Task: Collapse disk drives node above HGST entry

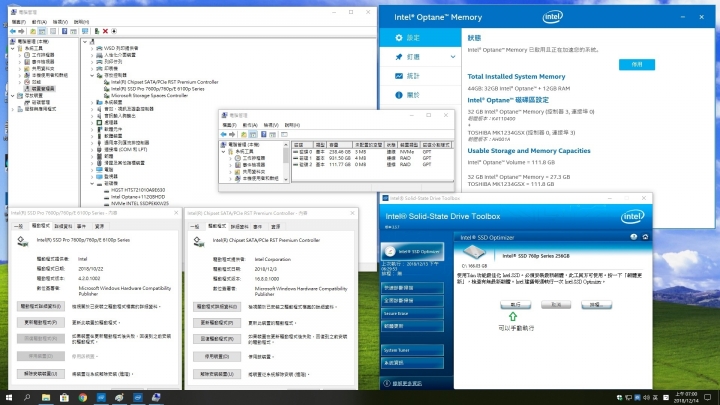Action: [x=92, y=183]
